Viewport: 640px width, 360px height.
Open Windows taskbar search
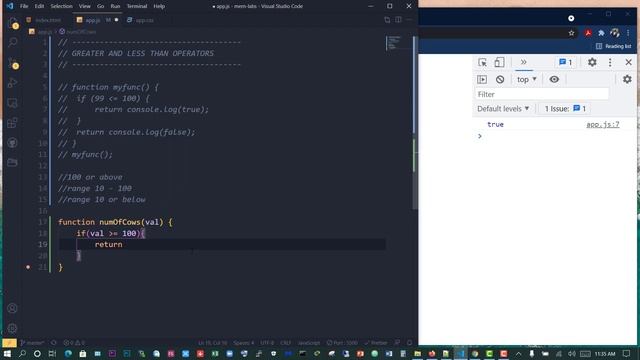(x=22, y=353)
